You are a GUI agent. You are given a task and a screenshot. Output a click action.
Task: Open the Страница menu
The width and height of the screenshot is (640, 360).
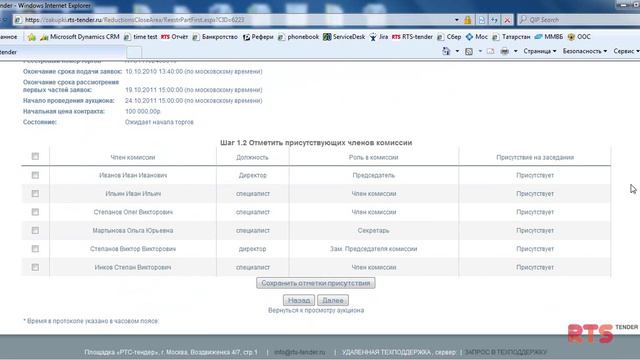(540, 51)
